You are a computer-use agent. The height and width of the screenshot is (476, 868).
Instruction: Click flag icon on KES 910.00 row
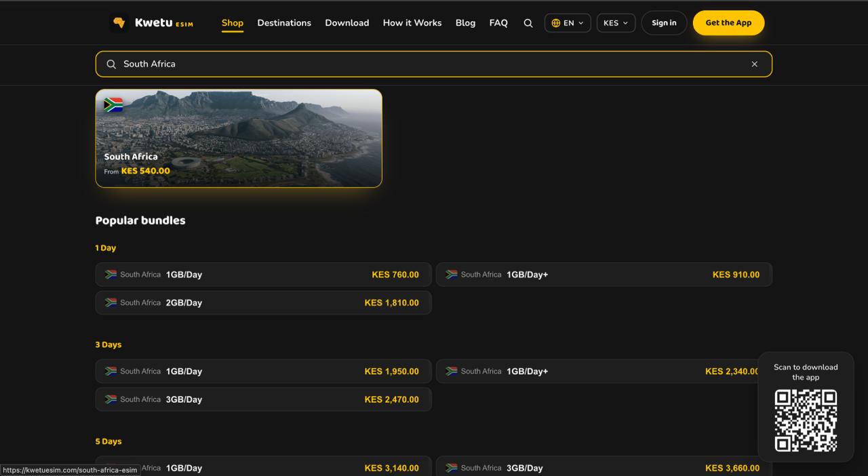point(452,275)
